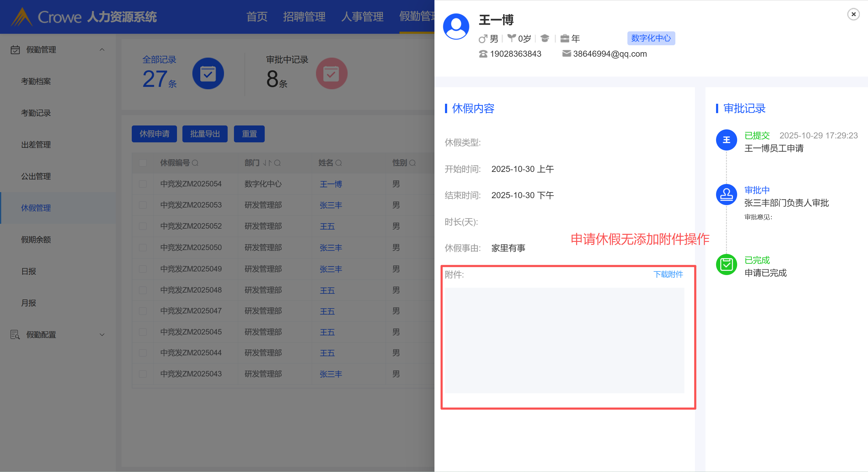Open 张三丰 name link for ZM2025053
This screenshot has height=472, width=868.
pyautogui.click(x=330, y=205)
